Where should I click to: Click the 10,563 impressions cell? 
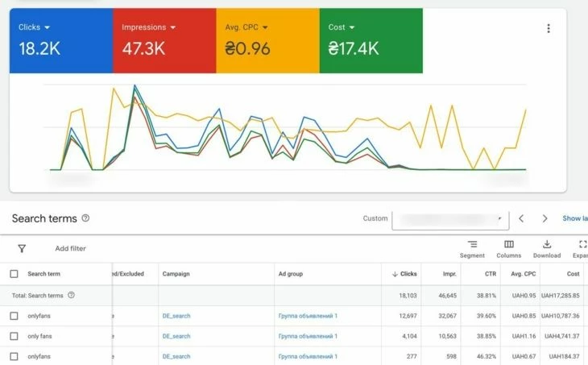(447, 336)
